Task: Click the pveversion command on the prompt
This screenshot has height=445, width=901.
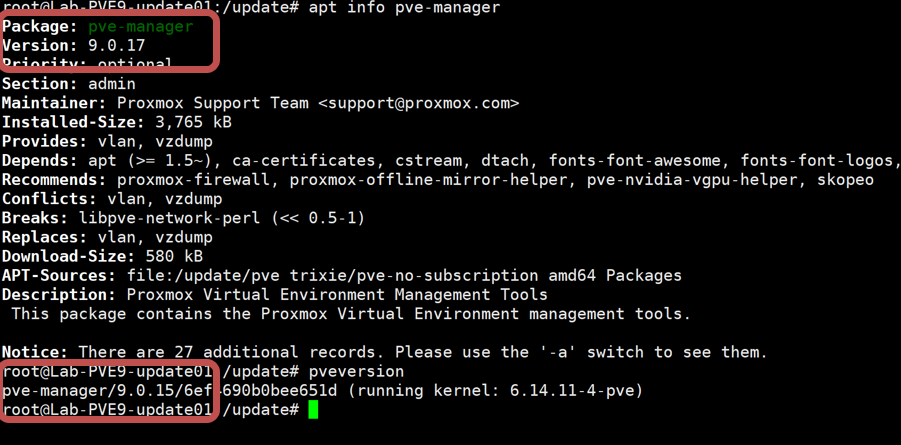Action: pos(341,372)
